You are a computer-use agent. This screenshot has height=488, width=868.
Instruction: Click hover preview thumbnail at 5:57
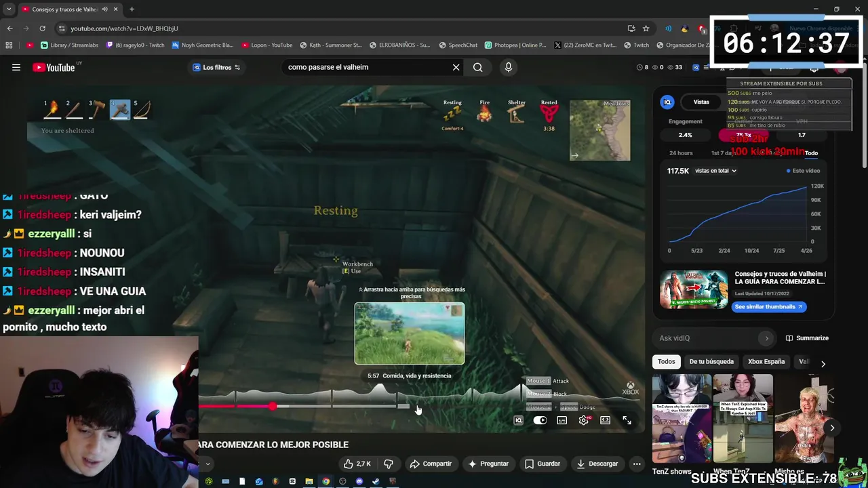[410, 333]
